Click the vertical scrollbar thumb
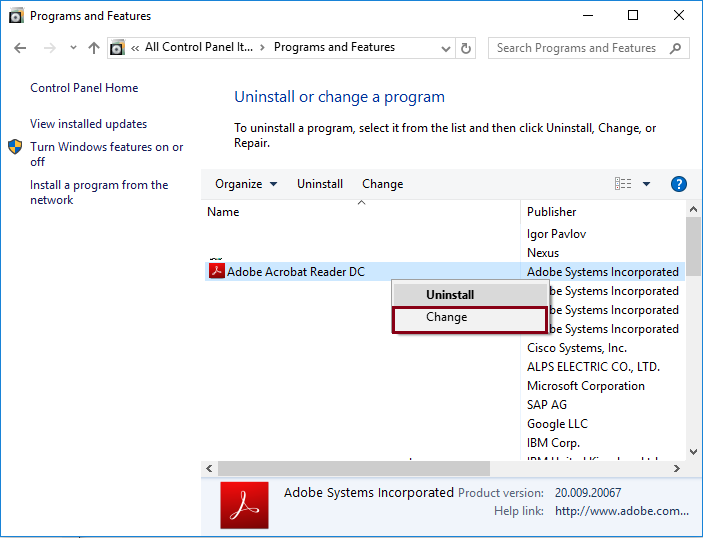 [x=693, y=246]
